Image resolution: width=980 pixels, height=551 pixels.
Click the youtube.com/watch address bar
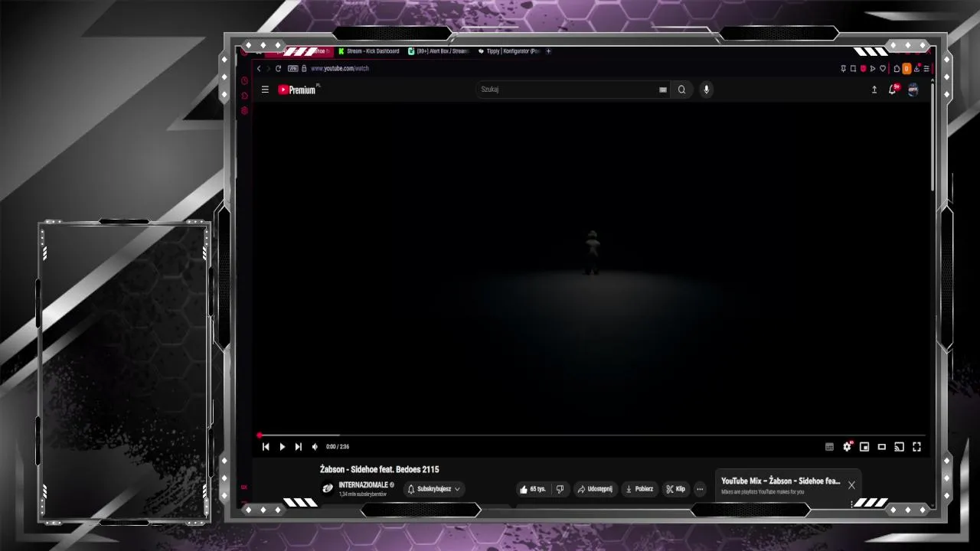tap(340, 69)
